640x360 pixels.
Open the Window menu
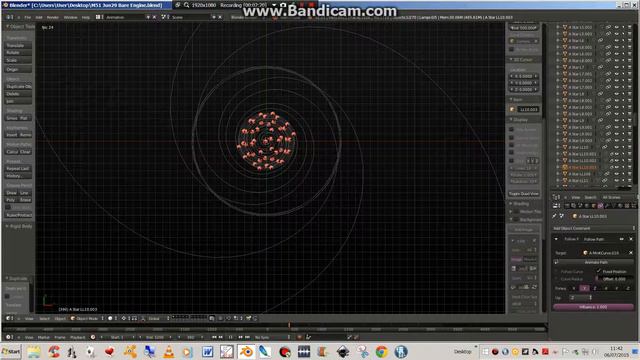[70, 17]
